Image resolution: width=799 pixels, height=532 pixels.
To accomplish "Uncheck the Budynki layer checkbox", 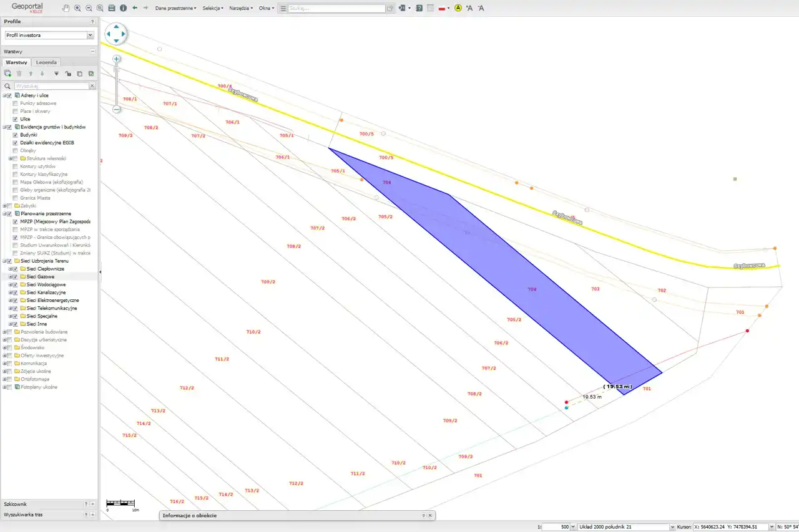I will [15, 135].
